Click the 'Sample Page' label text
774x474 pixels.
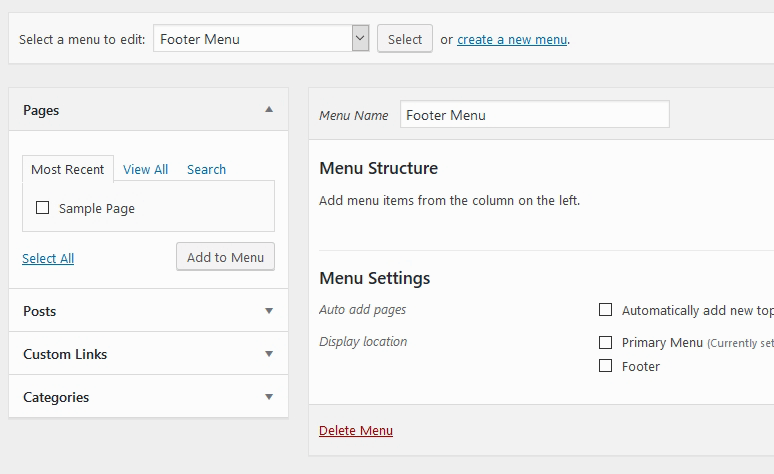coord(97,208)
